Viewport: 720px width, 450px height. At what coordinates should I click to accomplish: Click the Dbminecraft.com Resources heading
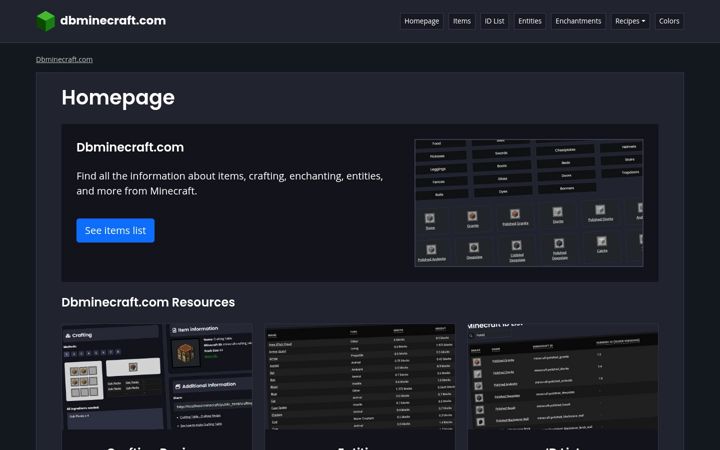148,303
